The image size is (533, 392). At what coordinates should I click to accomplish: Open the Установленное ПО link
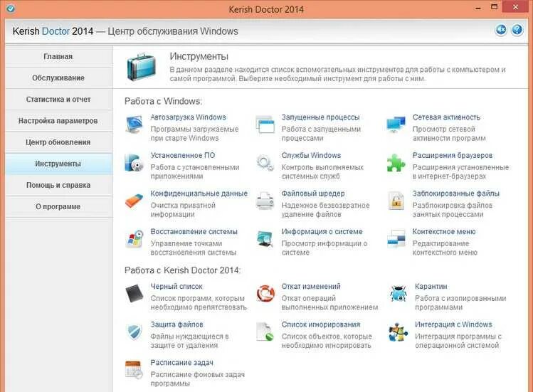tap(183, 155)
